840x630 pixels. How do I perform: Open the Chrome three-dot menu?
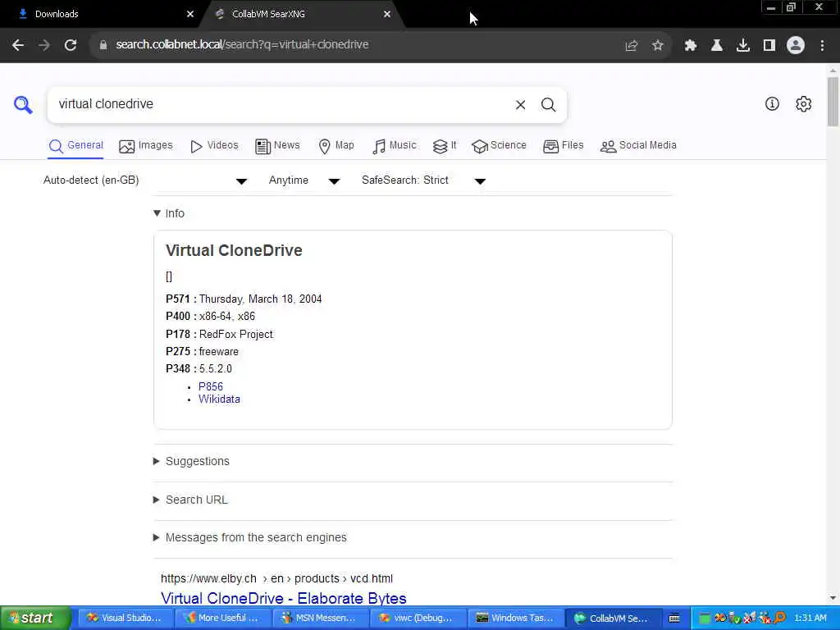point(822,46)
